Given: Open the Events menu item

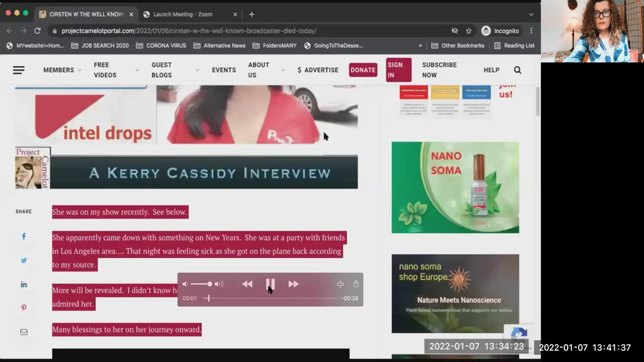Looking at the screenshot, I should [224, 70].
